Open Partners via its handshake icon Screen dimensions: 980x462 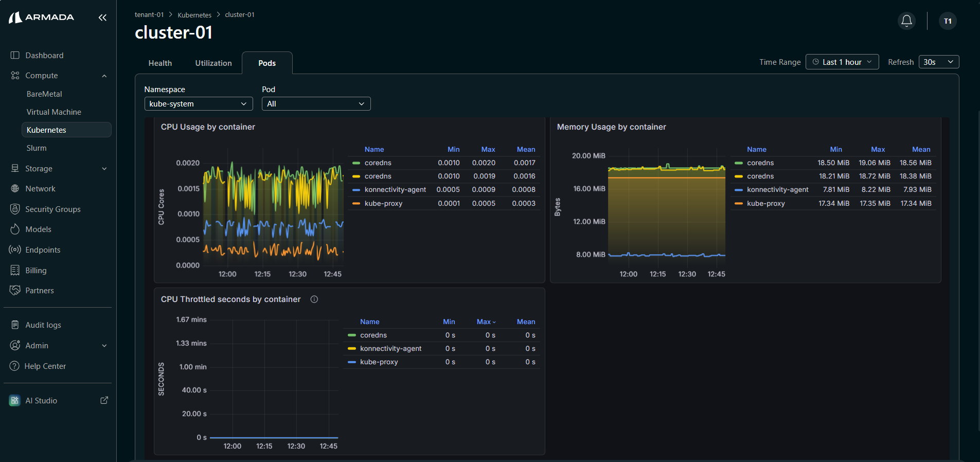15,290
